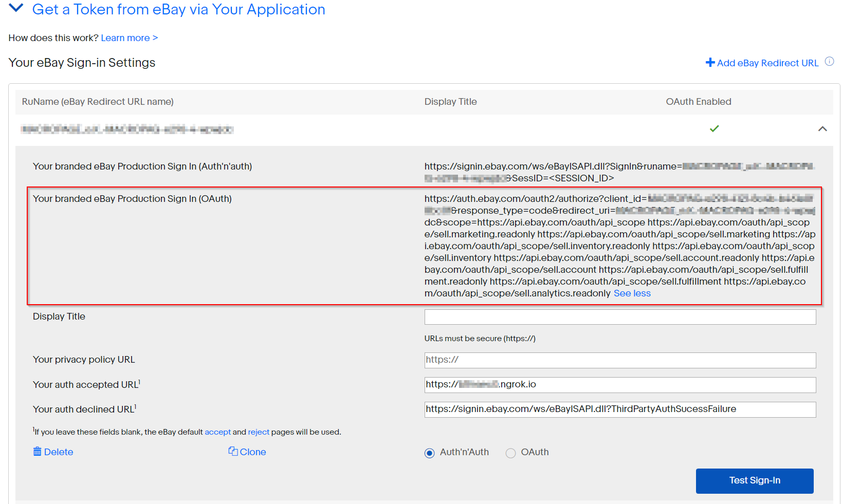The image size is (842, 504).
Task: Select the Auth'n'Auth radio button
Action: (429, 453)
